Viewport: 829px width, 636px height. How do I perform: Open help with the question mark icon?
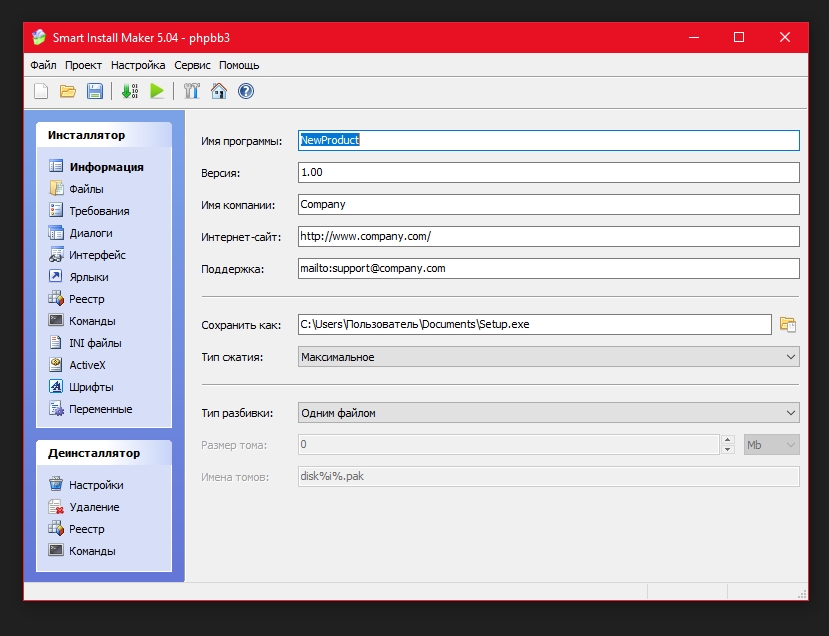pos(245,92)
